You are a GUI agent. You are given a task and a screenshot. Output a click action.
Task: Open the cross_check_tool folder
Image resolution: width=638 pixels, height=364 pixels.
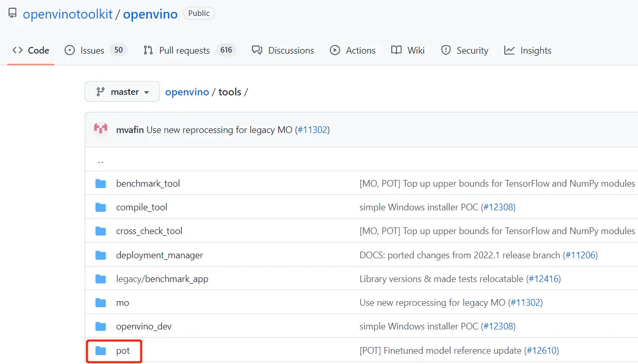149,231
